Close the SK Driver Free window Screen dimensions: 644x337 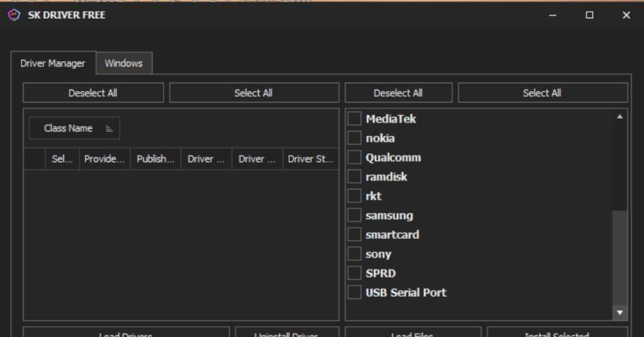click(626, 15)
